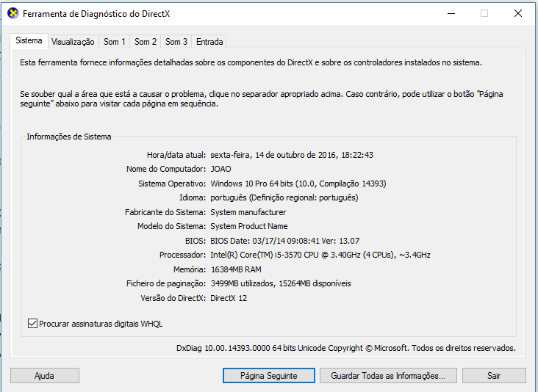Go to the Som 2 tab

146,42
